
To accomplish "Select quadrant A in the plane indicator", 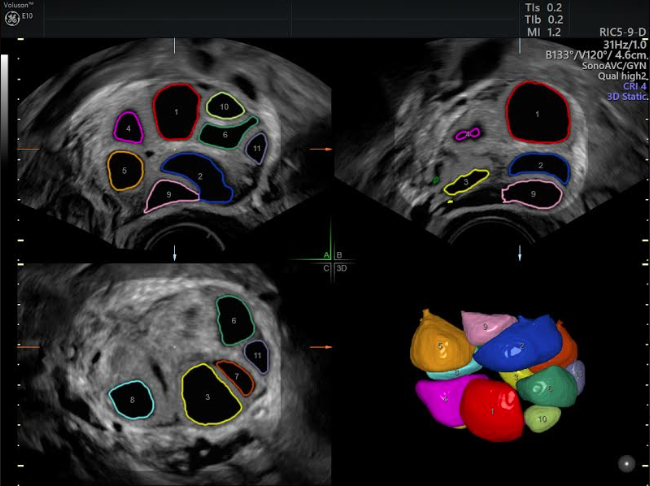I will [x=326, y=255].
